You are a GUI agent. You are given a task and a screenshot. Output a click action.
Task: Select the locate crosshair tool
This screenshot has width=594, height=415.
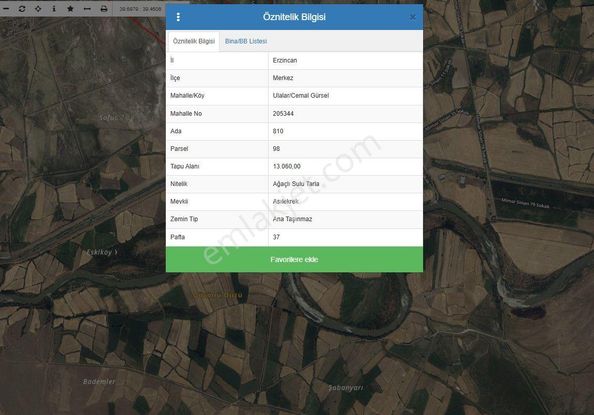[x=38, y=8]
